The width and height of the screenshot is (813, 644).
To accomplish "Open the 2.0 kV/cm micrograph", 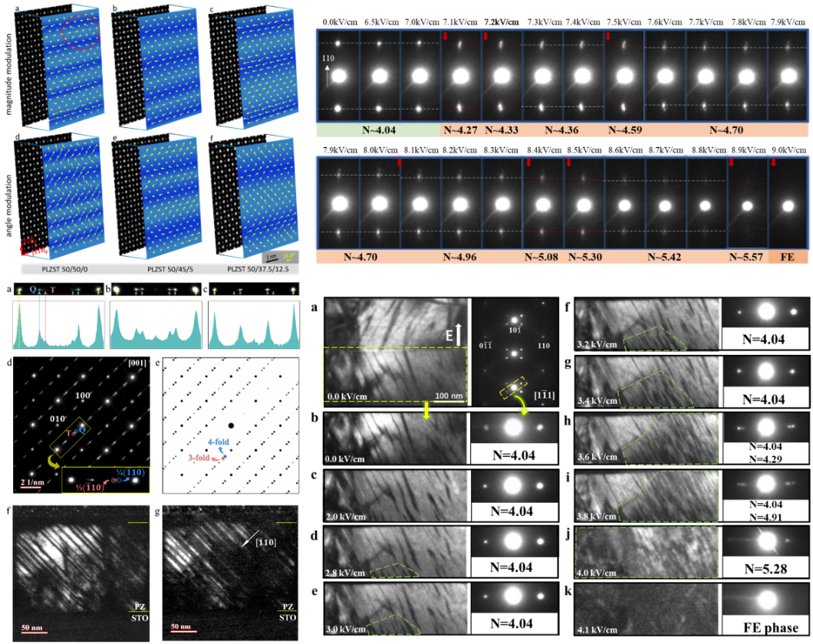I will coord(395,493).
